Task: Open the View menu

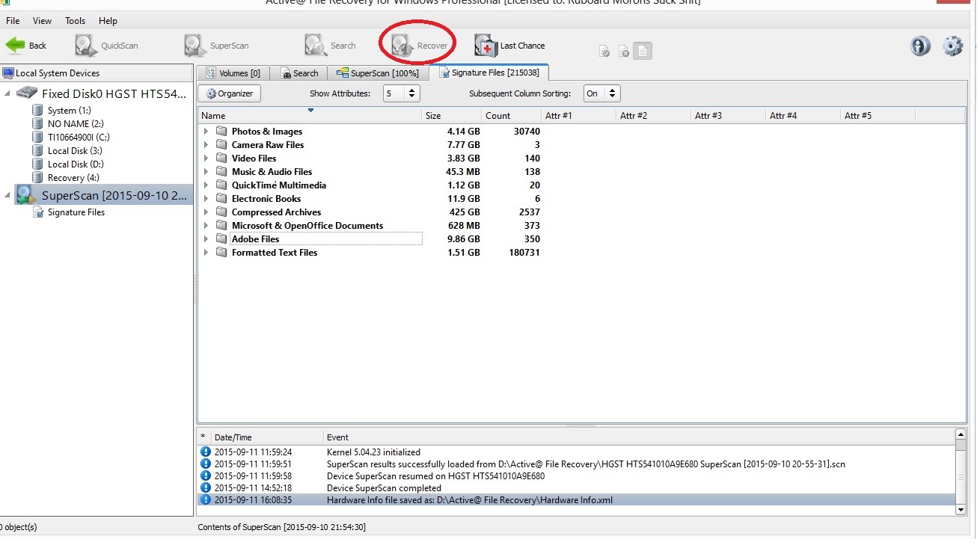Action: point(43,21)
